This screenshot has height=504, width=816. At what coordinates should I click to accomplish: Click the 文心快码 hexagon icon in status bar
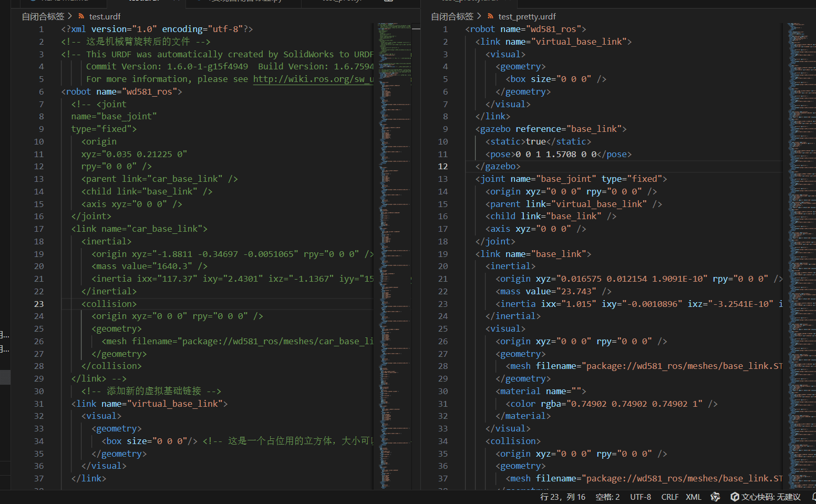(735, 497)
